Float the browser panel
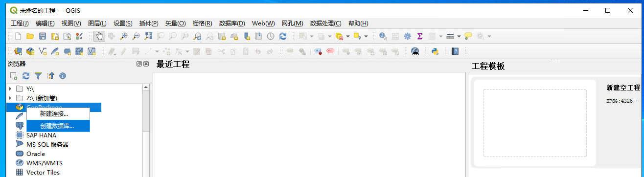This screenshot has height=177, width=644. tap(139, 64)
